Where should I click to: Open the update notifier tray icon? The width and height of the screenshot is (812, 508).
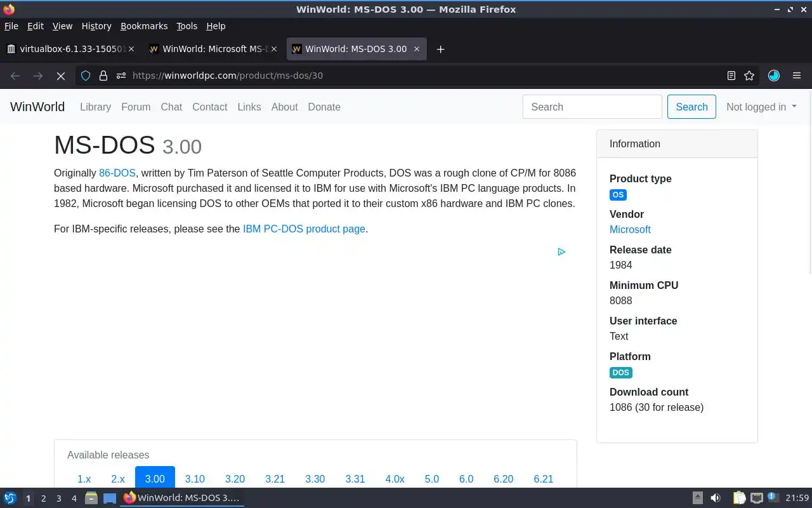click(x=773, y=498)
